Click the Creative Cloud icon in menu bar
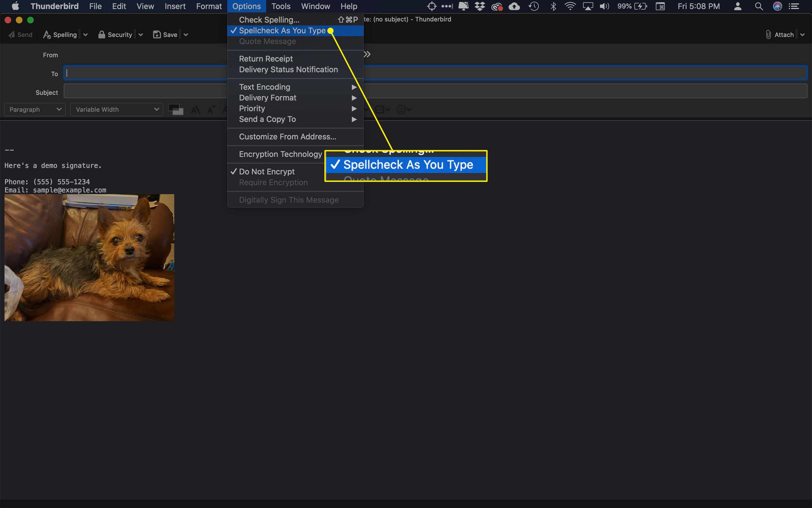The height and width of the screenshot is (508, 812). tap(497, 6)
